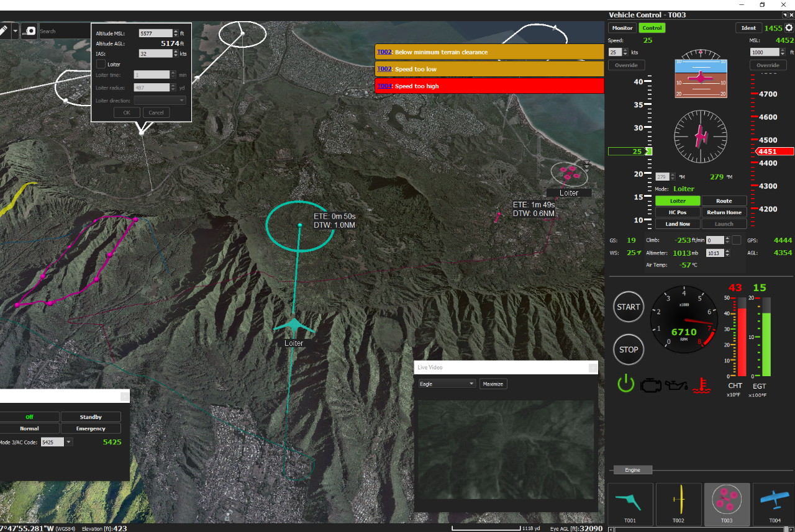Click the map Search field
The width and height of the screenshot is (795, 532).
click(65, 31)
